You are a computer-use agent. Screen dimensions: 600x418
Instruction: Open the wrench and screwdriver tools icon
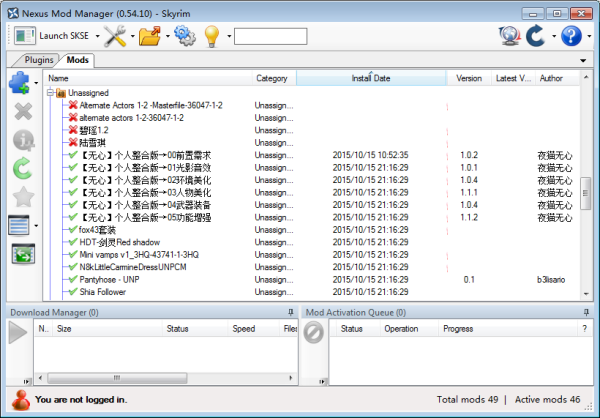click(115, 36)
